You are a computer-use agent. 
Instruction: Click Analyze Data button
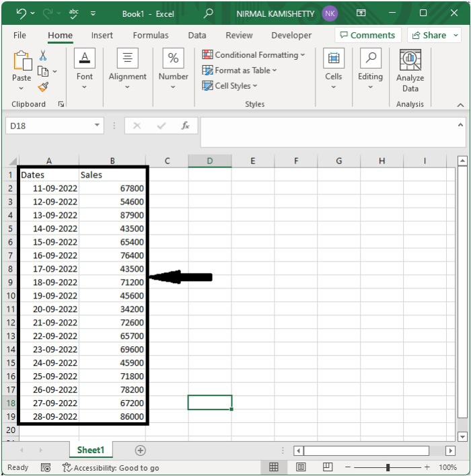[410, 71]
